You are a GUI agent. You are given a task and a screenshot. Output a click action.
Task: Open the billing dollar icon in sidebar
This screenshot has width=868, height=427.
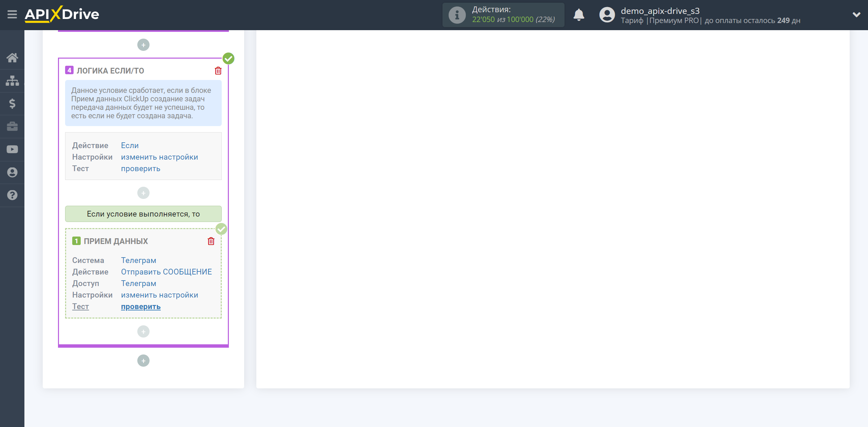12,104
